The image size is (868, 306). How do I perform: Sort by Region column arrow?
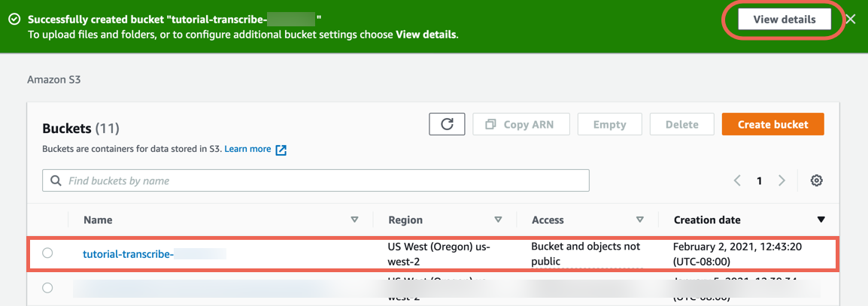(x=498, y=220)
